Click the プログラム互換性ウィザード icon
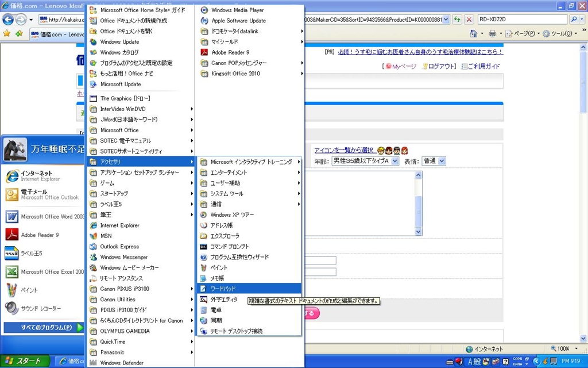 203,257
